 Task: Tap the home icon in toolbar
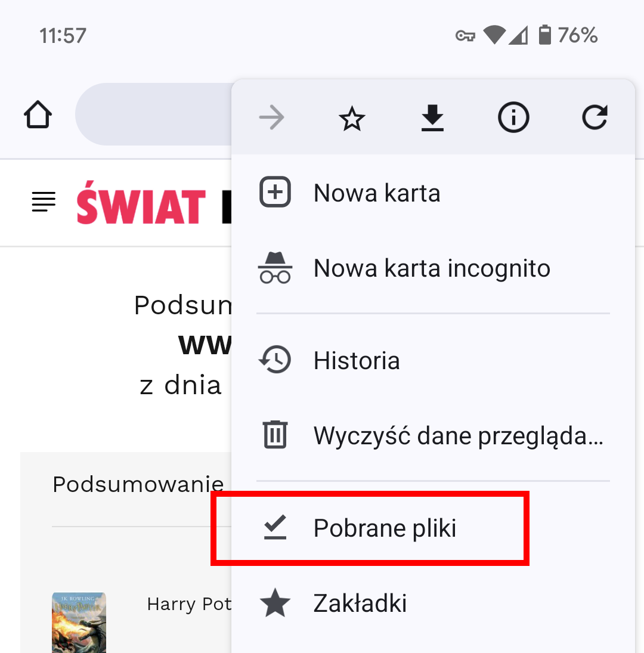coord(38,114)
